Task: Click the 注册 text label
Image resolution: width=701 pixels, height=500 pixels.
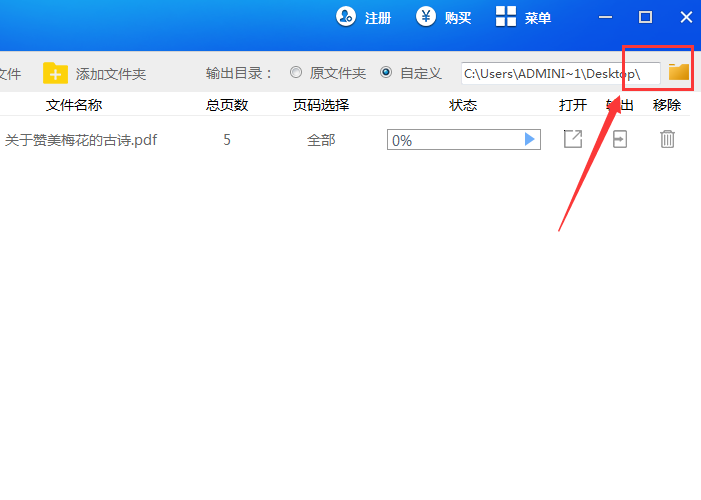Action: point(378,18)
